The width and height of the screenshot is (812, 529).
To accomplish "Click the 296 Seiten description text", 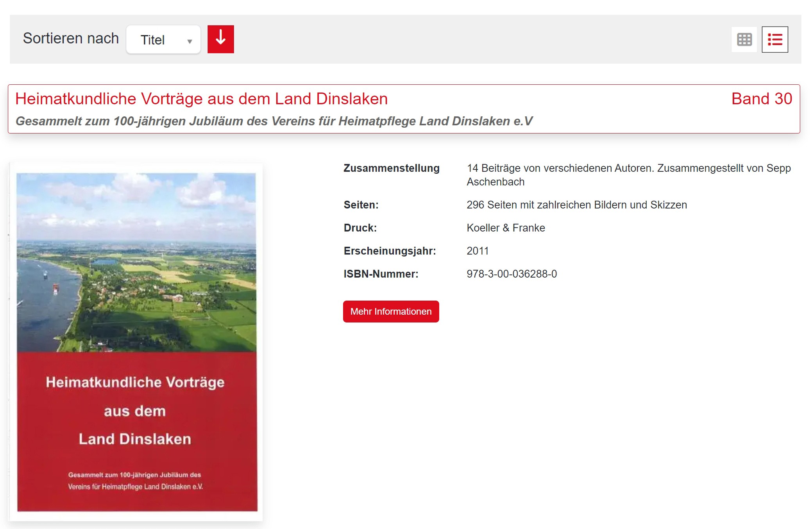I will click(x=576, y=205).
